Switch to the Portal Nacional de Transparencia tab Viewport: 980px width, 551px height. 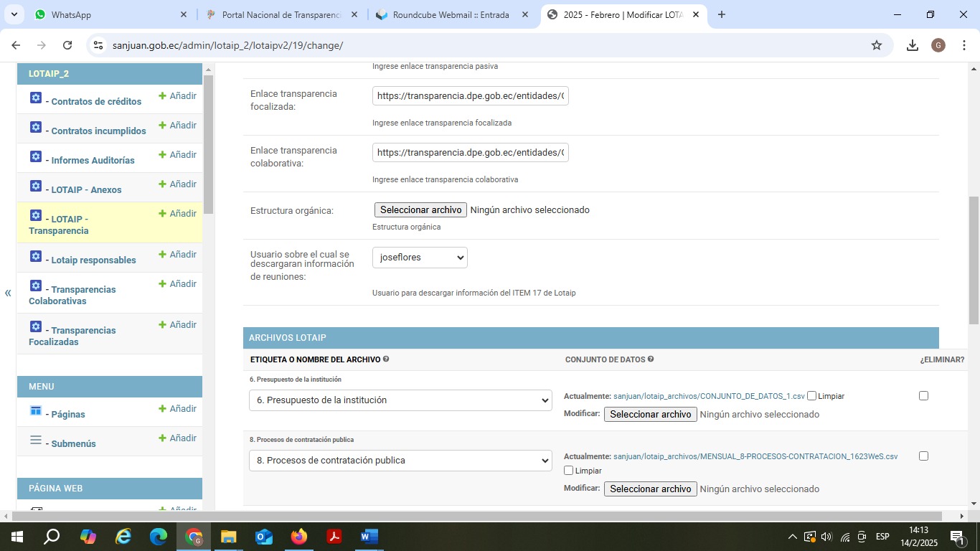click(281, 14)
